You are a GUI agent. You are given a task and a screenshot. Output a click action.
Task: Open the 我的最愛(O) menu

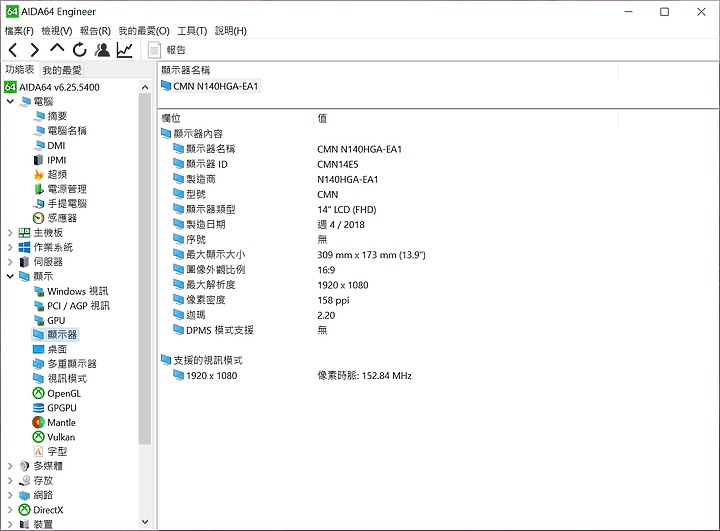(x=144, y=31)
